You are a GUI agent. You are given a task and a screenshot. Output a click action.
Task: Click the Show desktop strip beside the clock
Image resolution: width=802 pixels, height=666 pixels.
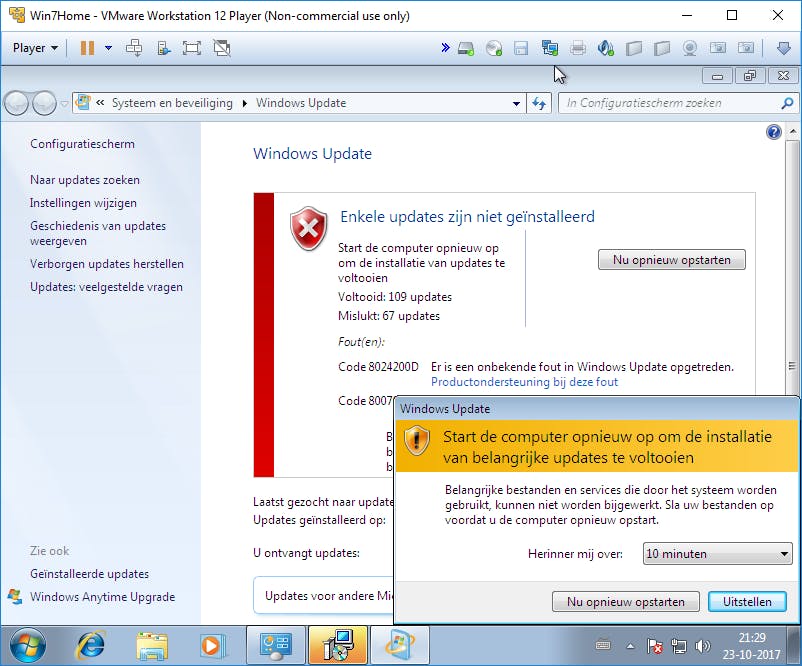coord(794,646)
